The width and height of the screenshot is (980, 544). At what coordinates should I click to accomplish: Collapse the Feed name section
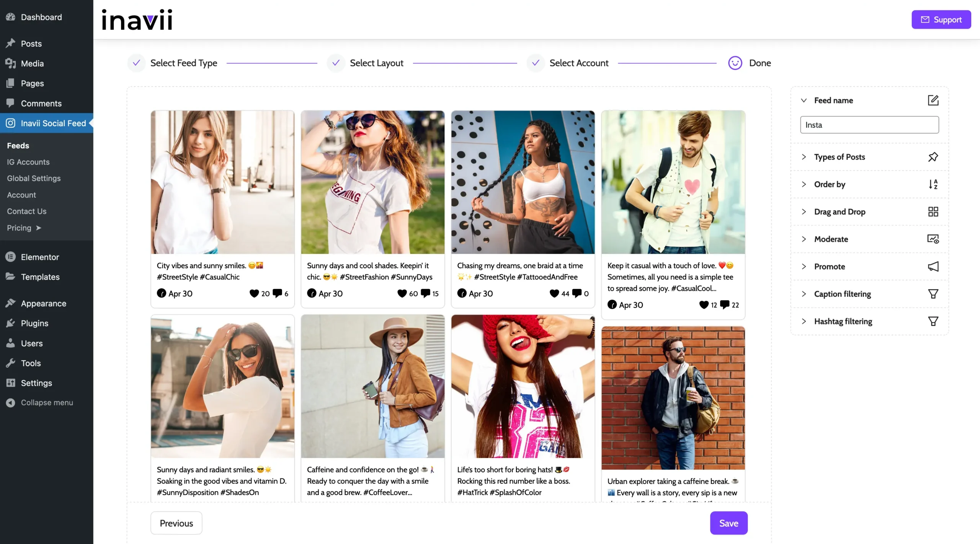click(x=804, y=100)
